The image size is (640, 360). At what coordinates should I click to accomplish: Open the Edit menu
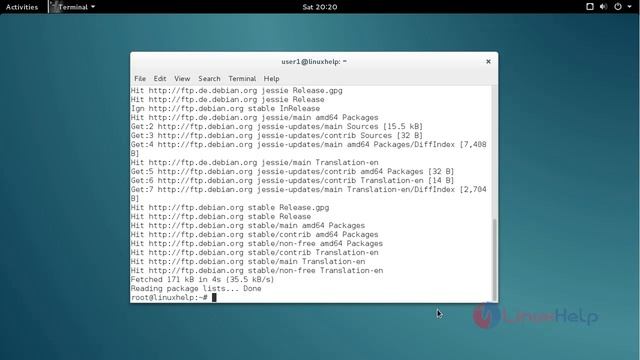coord(160,78)
